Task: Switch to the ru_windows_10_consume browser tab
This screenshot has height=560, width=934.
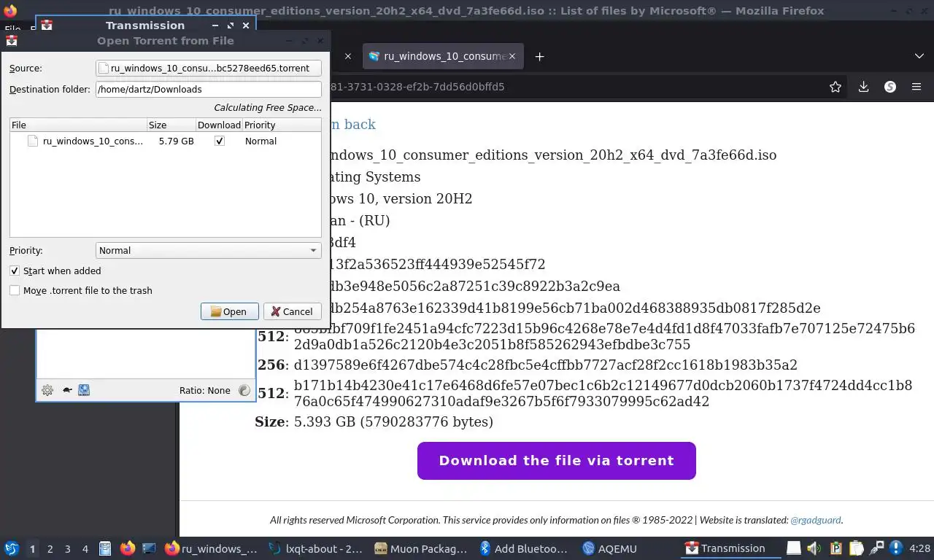Action: (444, 56)
